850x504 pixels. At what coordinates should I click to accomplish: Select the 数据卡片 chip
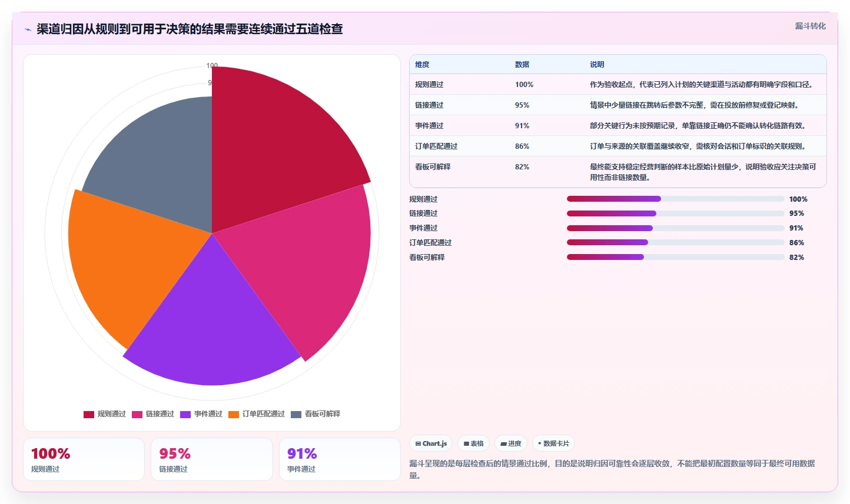553,443
